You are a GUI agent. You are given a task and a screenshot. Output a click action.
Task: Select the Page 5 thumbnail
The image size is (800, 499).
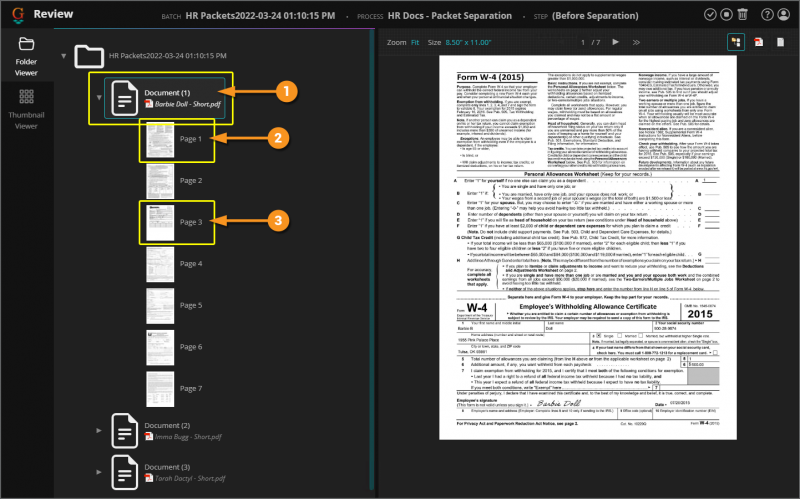click(x=160, y=306)
